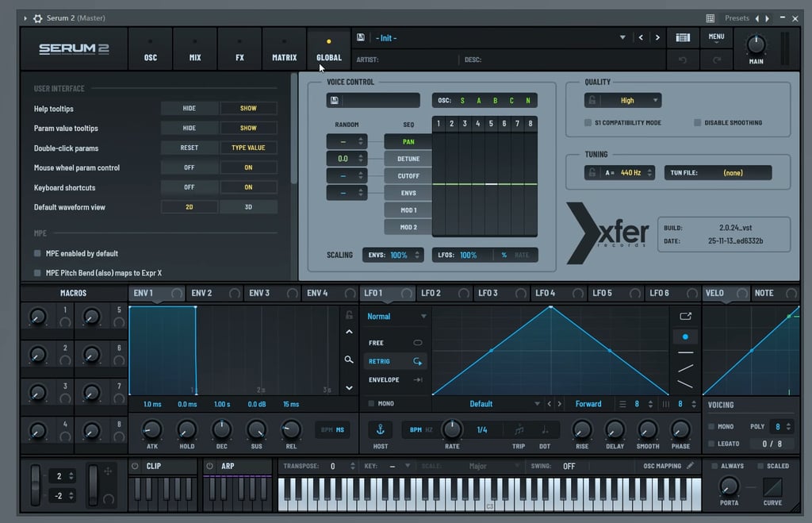Go to next preset arrow
The width and height of the screenshot is (812, 523).
pyautogui.click(x=657, y=37)
